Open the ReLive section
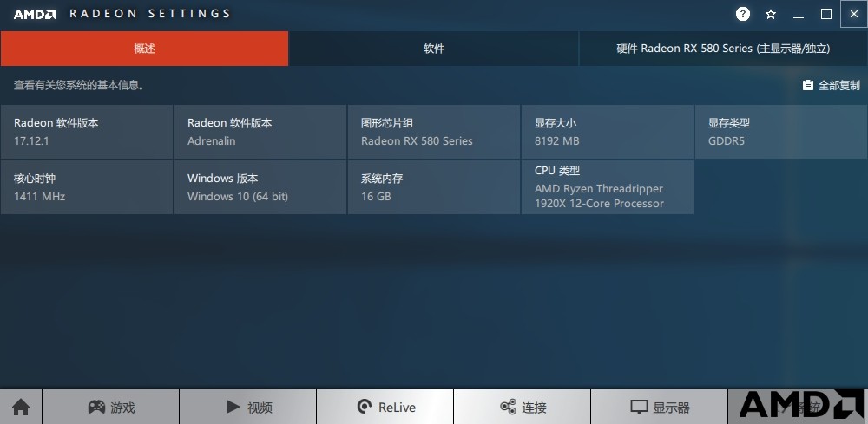Screen dimensions: 868x424 pyautogui.click(x=385, y=408)
